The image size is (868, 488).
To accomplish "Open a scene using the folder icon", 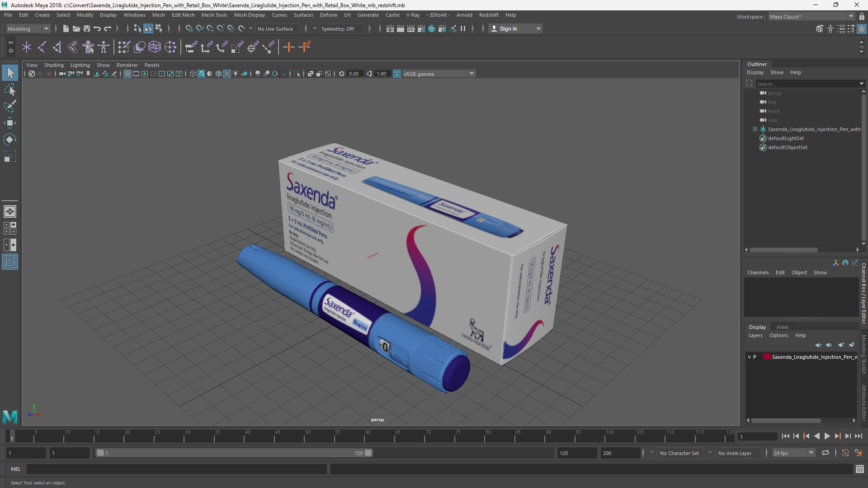I will point(76,28).
